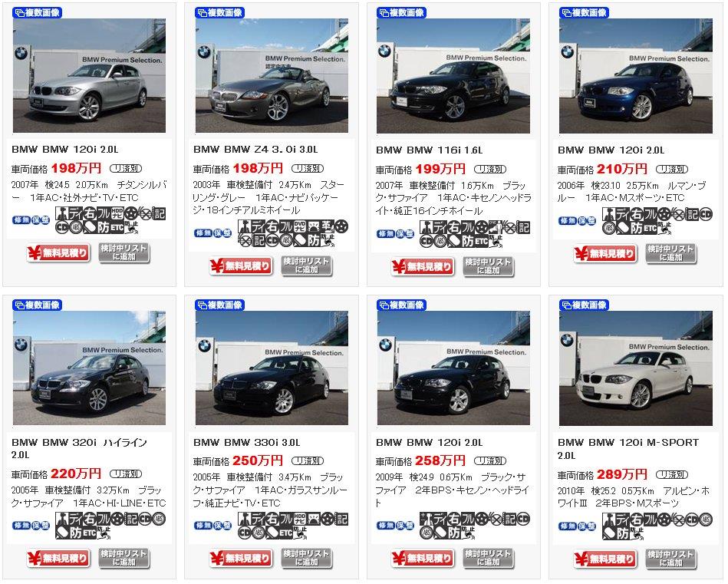The width and height of the screenshot is (728, 584).
Task: Click DVDナビ equipment icon in Z4 listing
Action: [x=300, y=226]
